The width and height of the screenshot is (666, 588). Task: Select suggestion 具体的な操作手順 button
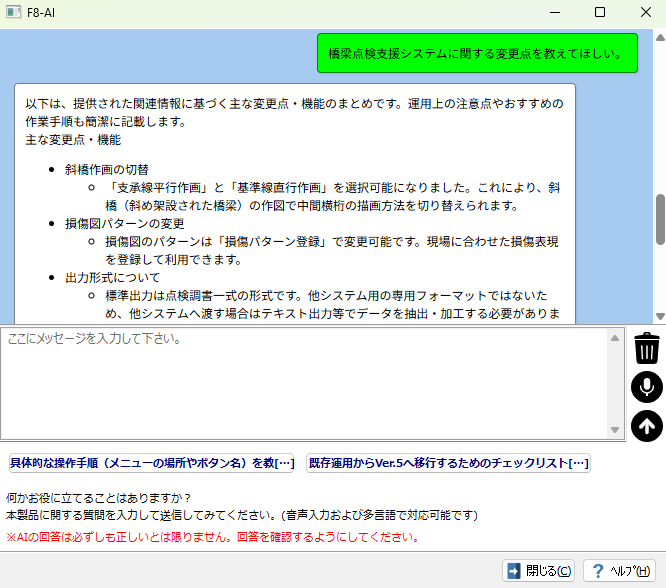click(152, 463)
